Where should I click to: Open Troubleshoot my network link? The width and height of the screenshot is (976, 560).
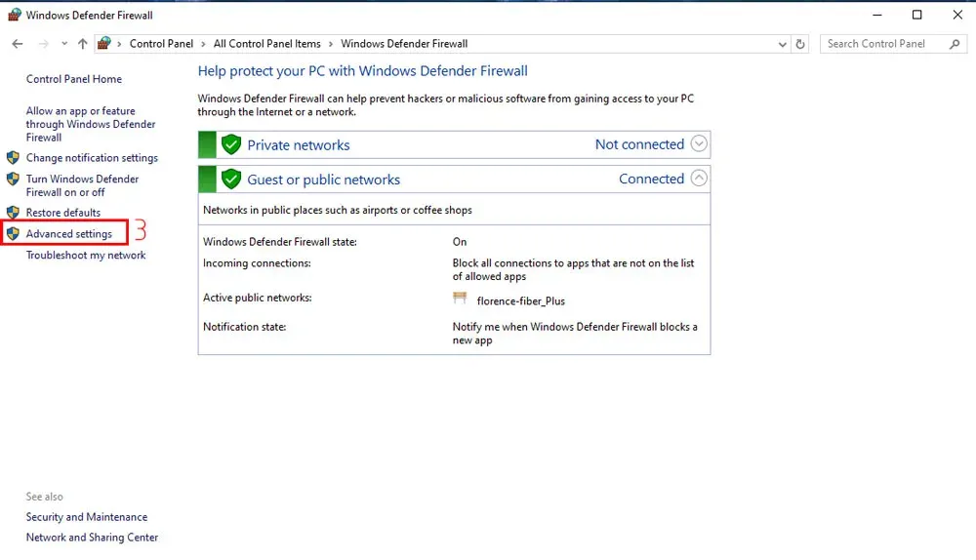click(86, 255)
